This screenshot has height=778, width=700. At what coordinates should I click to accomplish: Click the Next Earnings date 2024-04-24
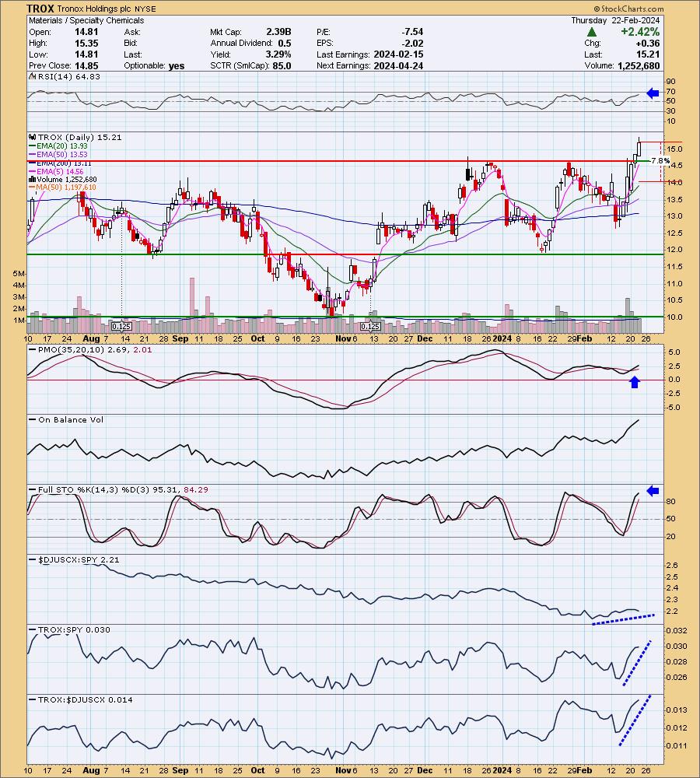click(398, 65)
